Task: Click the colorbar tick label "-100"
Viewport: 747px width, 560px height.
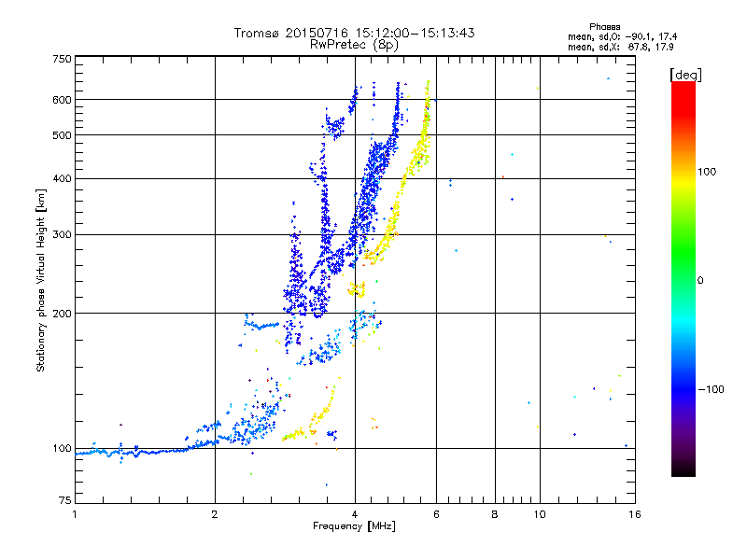Action: tap(711, 389)
